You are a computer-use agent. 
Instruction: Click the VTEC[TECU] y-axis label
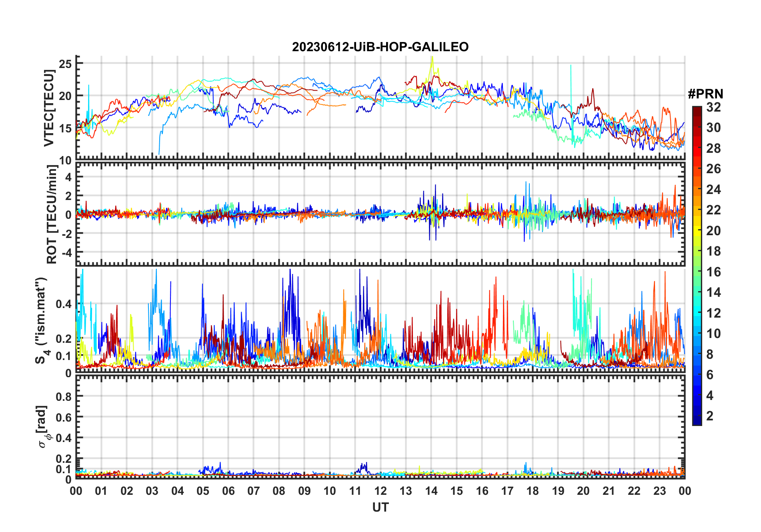49,108
